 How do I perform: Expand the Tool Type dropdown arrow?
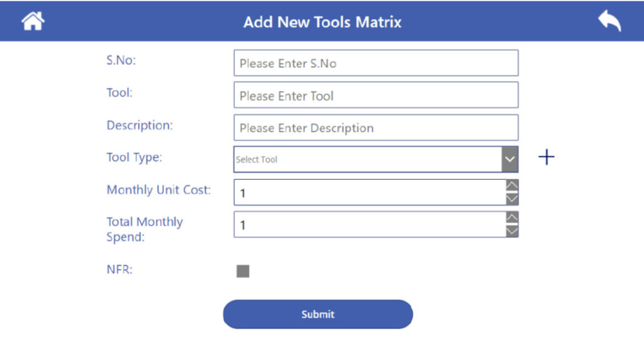510,160
